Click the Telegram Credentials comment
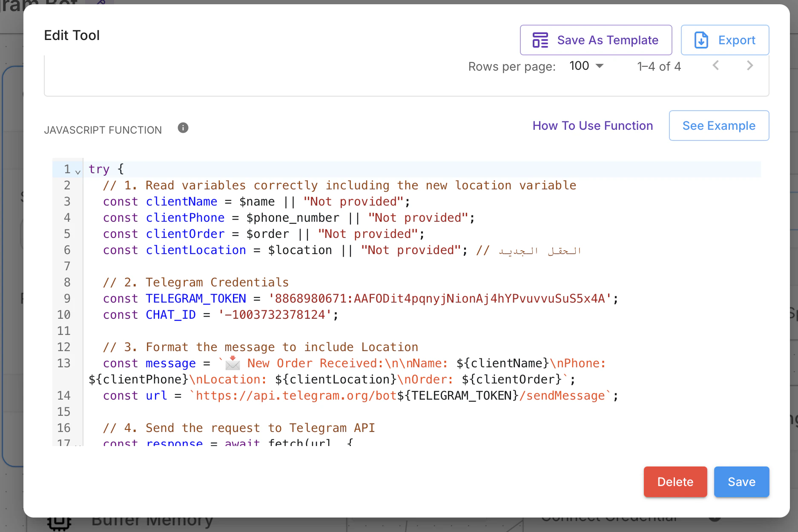Image resolution: width=798 pixels, height=532 pixels. (x=196, y=282)
